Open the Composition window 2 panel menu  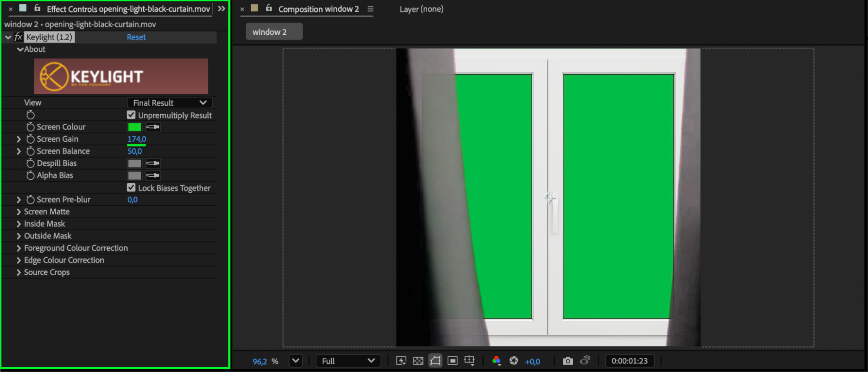coord(370,9)
